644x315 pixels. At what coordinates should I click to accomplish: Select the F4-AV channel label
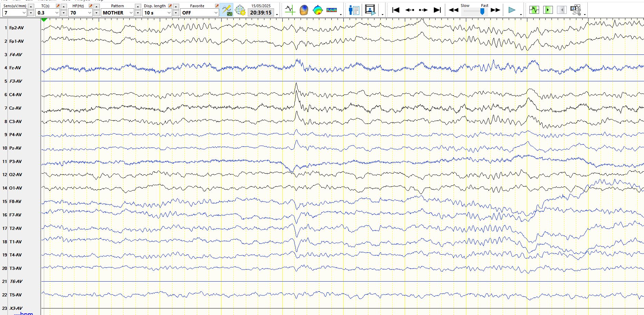(x=16, y=55)
